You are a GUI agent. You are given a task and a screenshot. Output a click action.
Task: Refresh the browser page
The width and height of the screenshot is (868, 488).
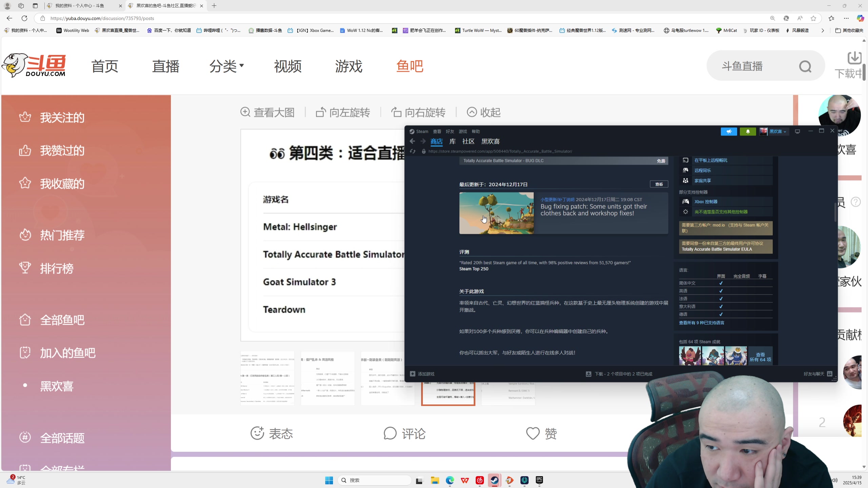24,18
